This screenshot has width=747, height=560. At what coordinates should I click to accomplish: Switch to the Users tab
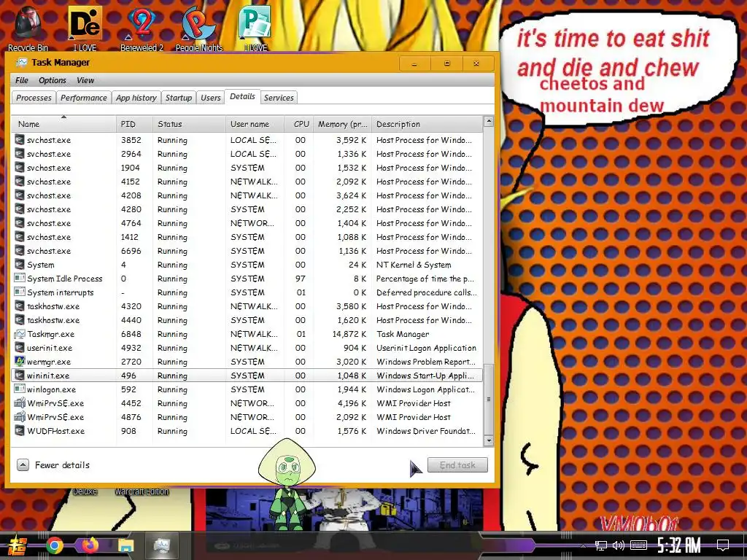point(211,98)
